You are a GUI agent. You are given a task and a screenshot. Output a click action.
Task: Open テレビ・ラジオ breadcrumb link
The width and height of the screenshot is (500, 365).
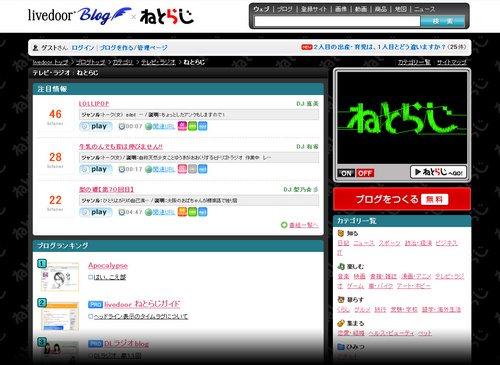[158, 62]
